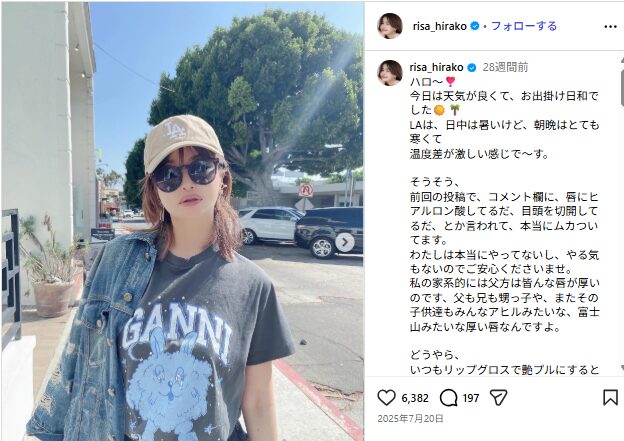The image size is (624, 441).
Task: Share the post with the paper plane icon
Action: point(498,398)
